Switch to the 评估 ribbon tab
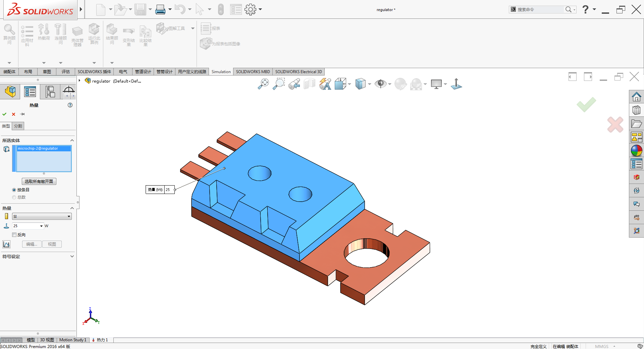The height and width of the screenshot is (349, 644). (66, 72)
